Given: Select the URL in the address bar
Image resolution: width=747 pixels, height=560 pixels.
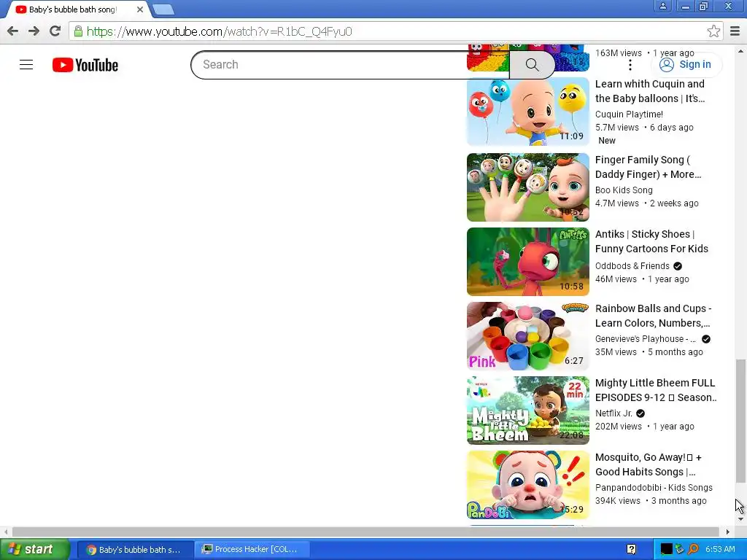Looking at the screenshot, I should [x=219, y=31].
